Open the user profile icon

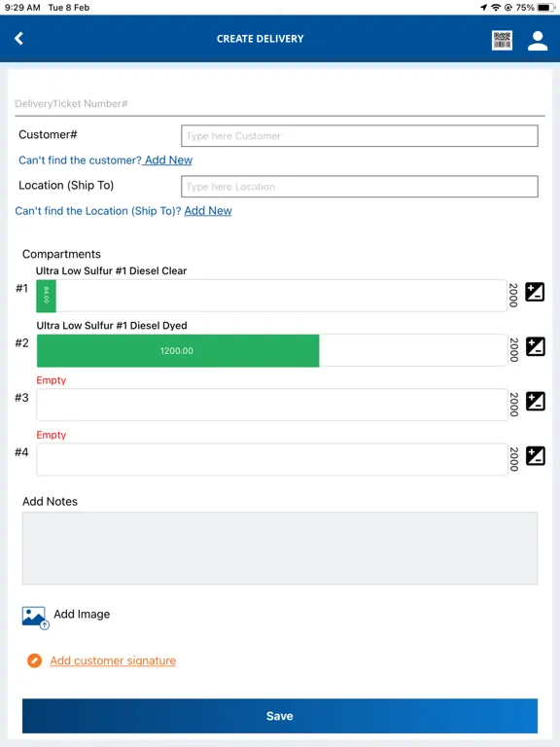538,41
